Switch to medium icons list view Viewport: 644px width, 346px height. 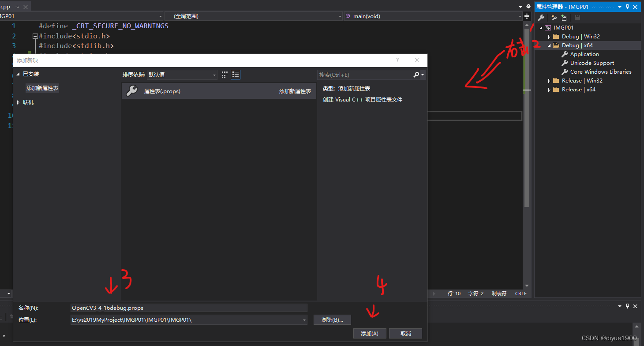click(236, 75)
